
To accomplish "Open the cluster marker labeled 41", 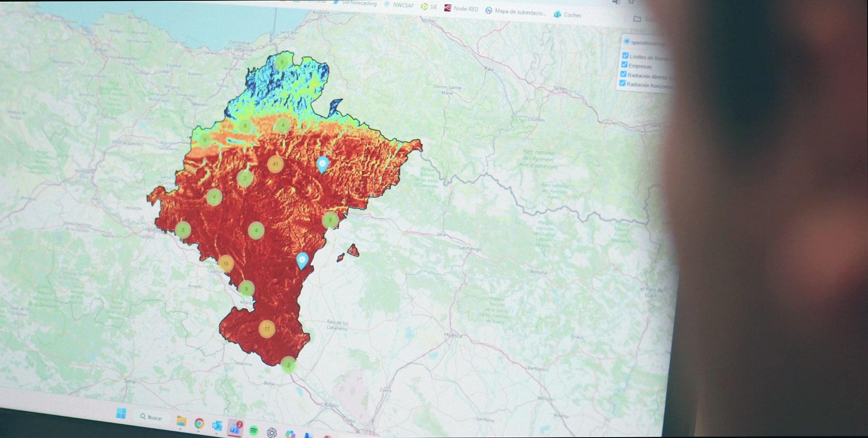I will [275, 164].
